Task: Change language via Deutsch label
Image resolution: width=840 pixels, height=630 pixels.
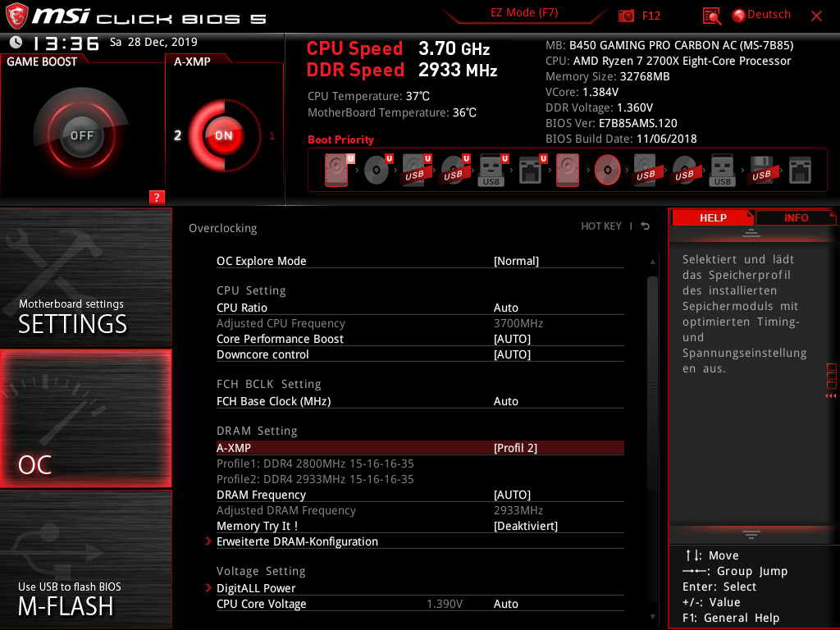Action: [769, 15]
